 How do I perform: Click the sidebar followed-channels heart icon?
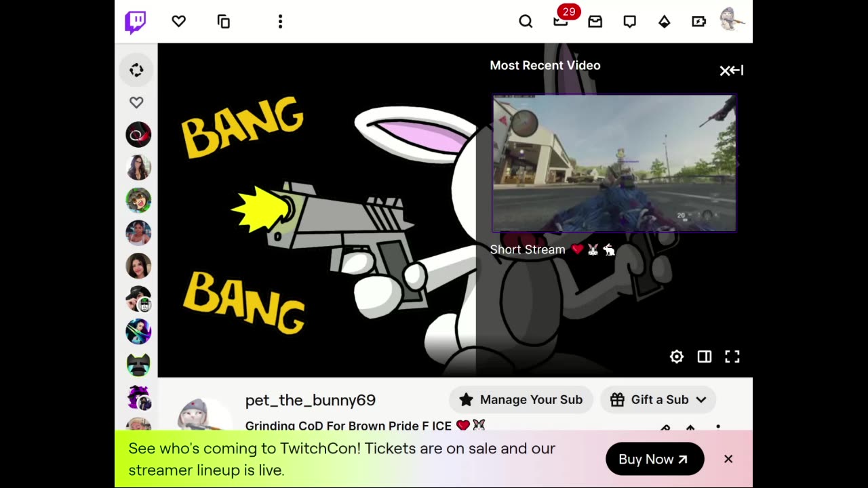pos(136,102)
